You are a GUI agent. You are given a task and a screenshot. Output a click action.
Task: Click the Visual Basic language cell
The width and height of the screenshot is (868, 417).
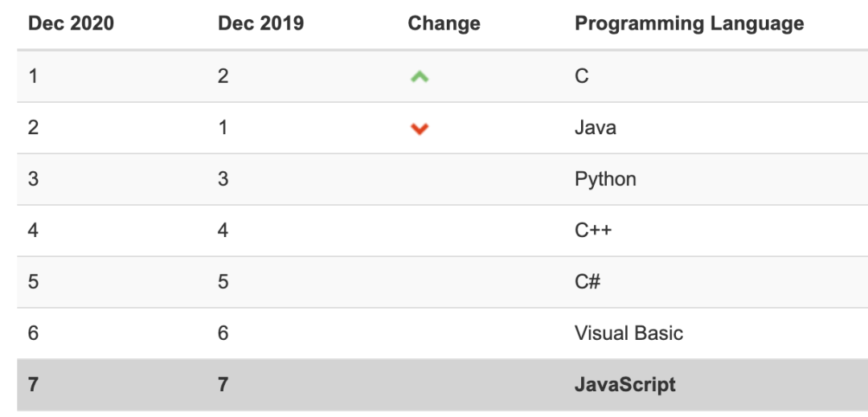coord(628,333)
